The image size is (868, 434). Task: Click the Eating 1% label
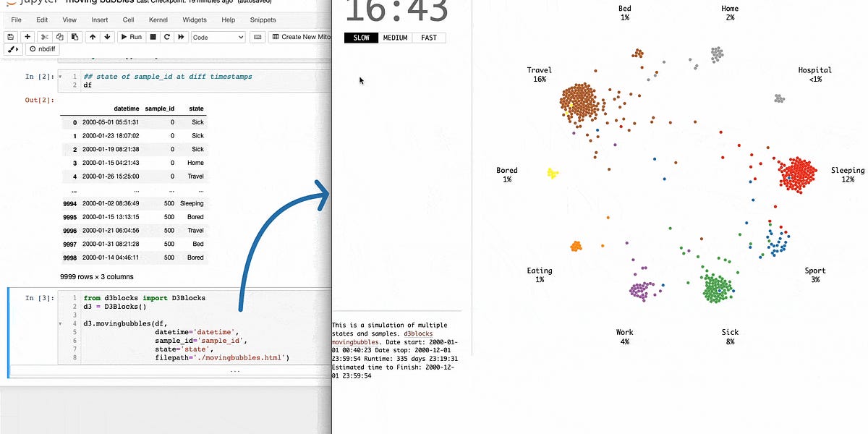(x=539, y=275)
